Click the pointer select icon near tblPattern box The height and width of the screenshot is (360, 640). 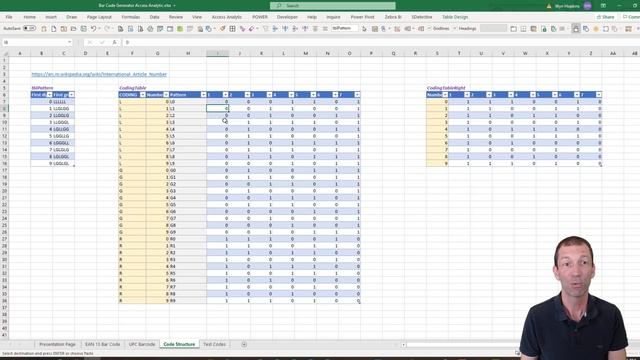click(364, 29)
